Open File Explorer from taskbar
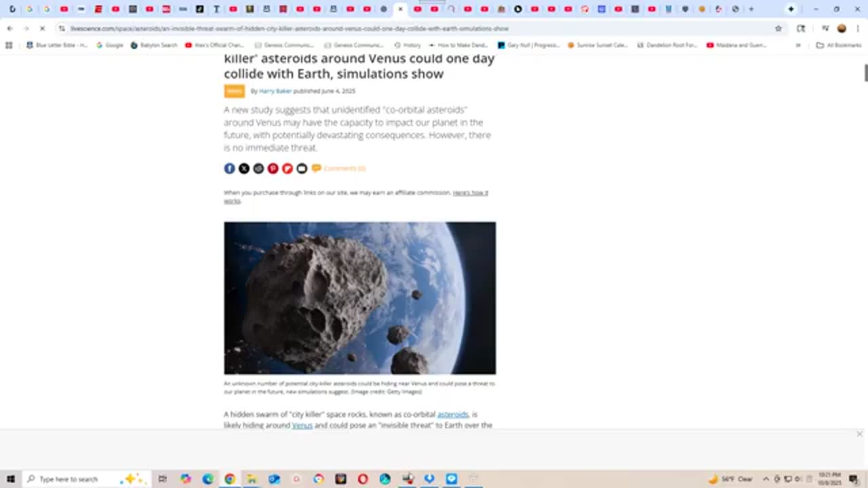 (252, 479)
